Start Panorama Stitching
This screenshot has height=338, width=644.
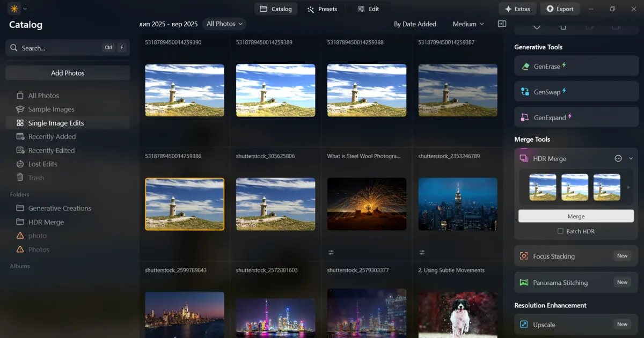[576, 282]
